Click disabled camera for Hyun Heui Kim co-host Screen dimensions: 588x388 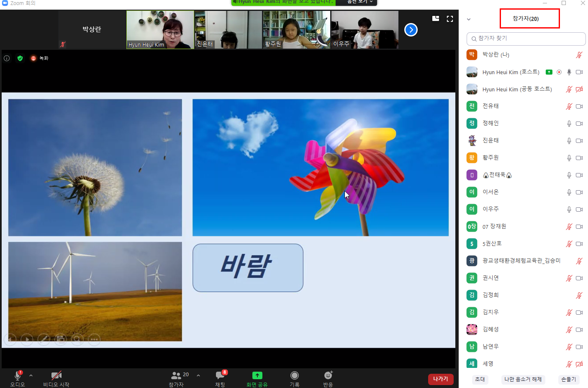tap(579, 89)
